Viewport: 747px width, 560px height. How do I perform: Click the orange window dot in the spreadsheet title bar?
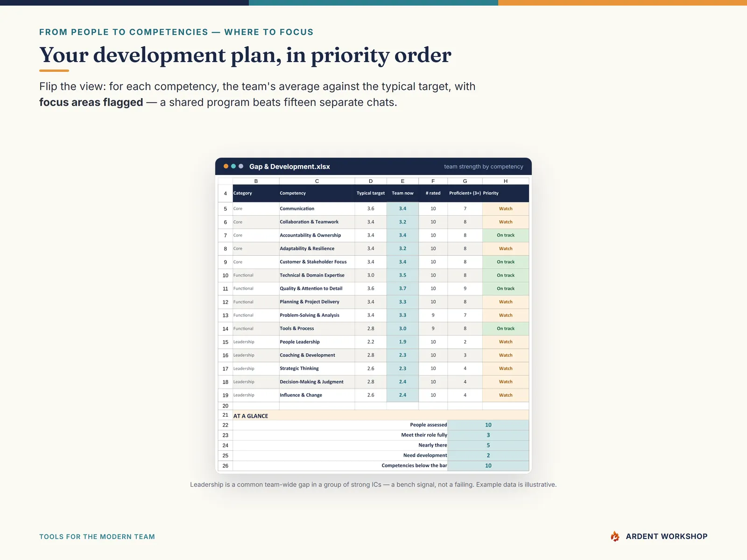click(x=226, y=166)
